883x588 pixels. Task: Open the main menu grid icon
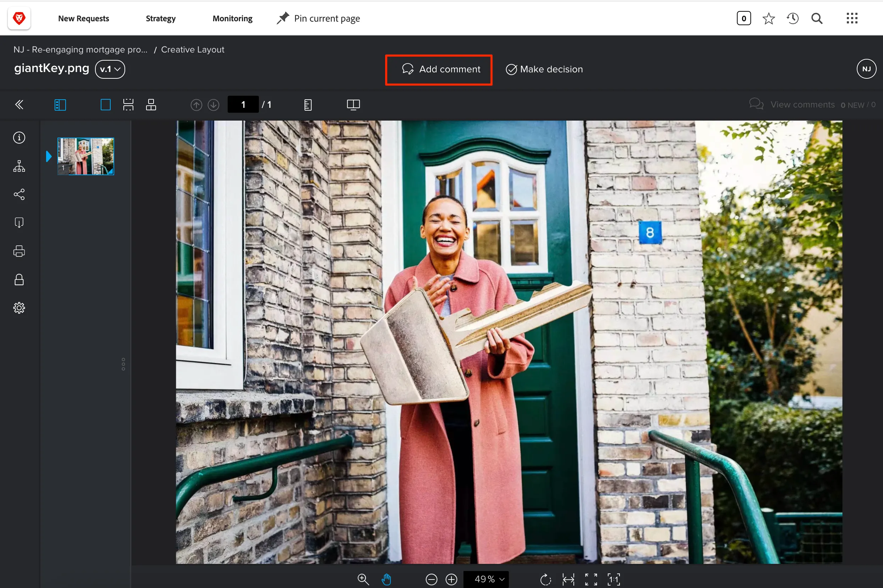[x=852, y=18]
